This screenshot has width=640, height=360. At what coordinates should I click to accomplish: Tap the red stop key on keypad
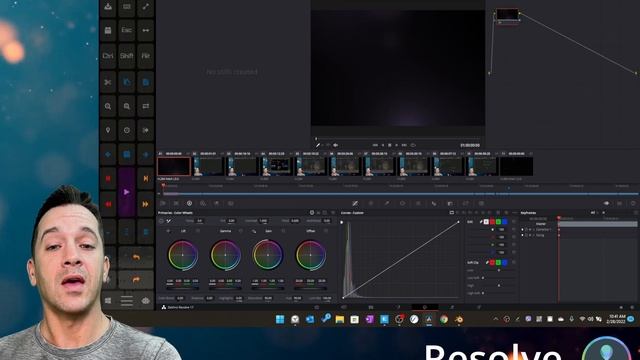(108, 178)
